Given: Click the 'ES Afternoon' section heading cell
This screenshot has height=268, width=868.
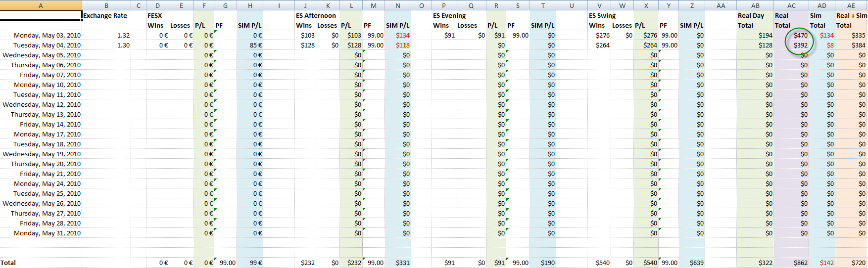Looking at the screenshot, I should click(x=316, y=15).
